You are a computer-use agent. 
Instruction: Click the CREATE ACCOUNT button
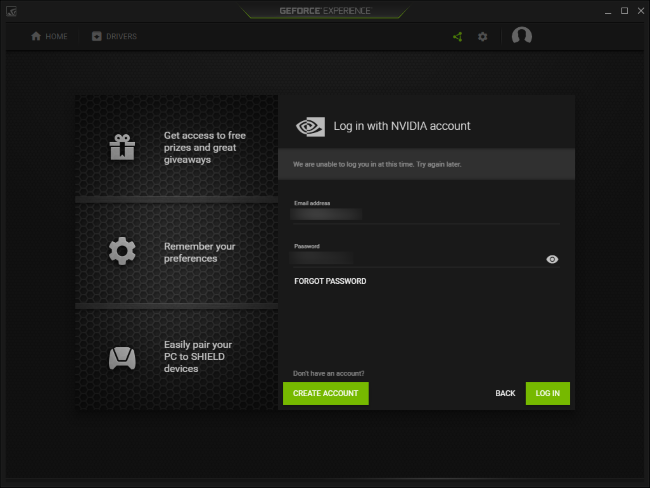click(x=325, y=393)
